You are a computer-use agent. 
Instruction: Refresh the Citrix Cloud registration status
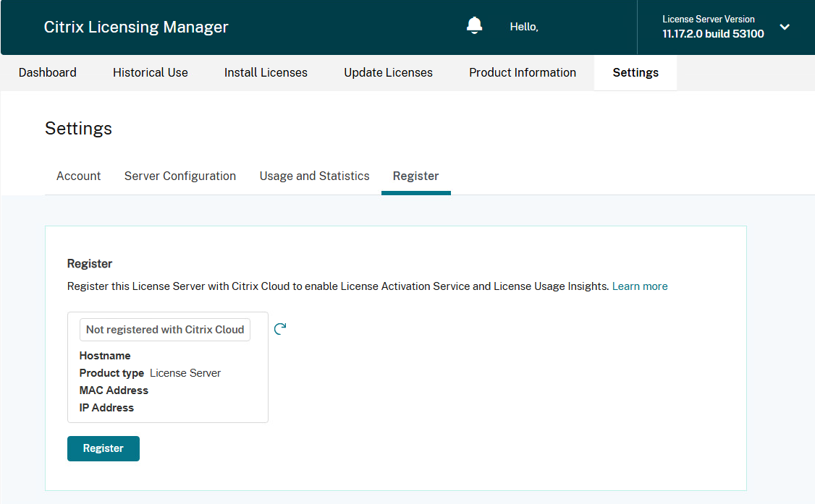point(280,329)
